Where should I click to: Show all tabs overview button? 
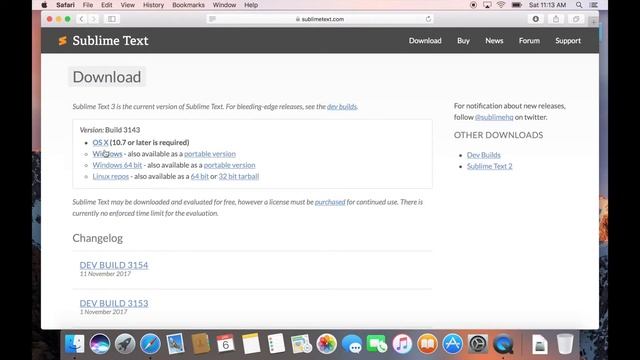coord(576,19)
